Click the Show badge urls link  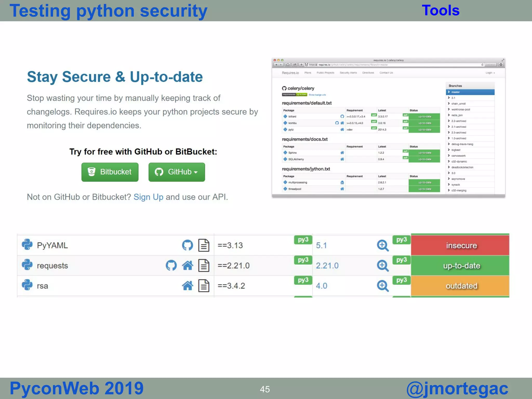point(317,95)
